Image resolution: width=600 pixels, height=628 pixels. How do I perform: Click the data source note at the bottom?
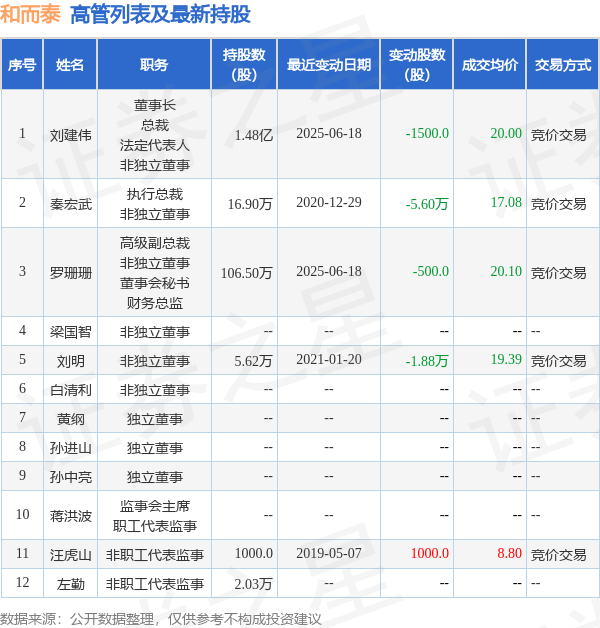click(x=161, y=619)
